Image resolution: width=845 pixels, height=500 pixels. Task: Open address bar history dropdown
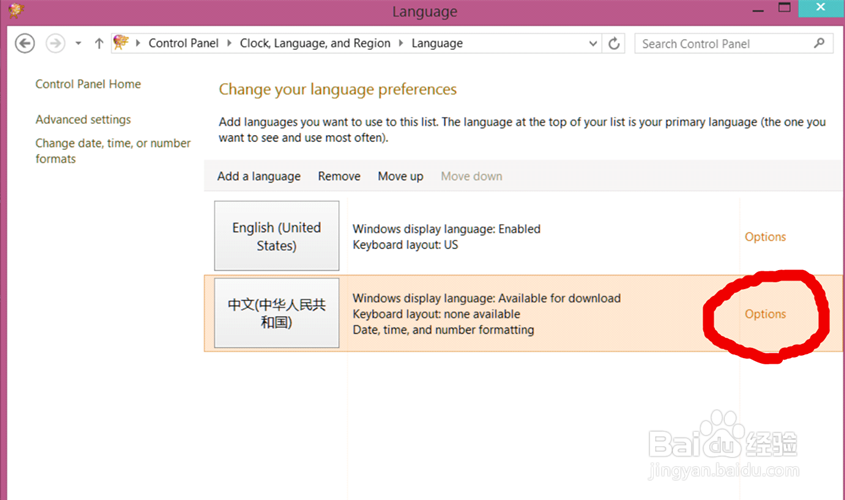[593, 44]
